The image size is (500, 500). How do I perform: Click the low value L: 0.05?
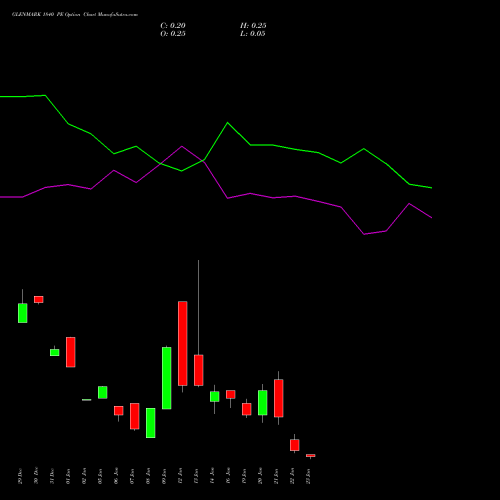click(253, 34)
